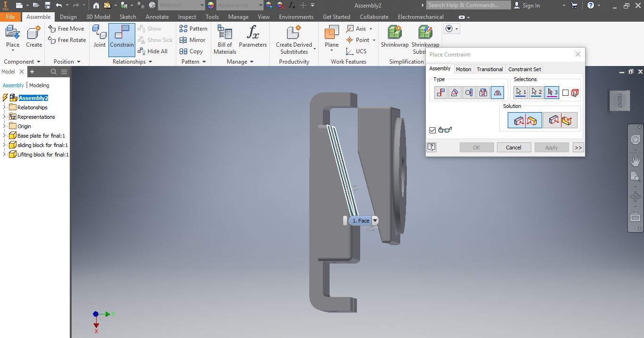Click the Shrinkwrap tool

click(395, 37)
